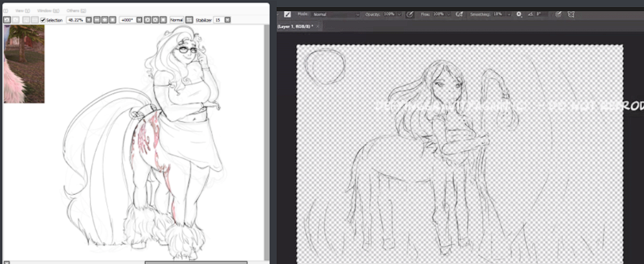Open the Smoothing dropdown arrow in Photoshop
This screenshot has height=264, width=644.
pyautogui.click(x=509, y=14)
